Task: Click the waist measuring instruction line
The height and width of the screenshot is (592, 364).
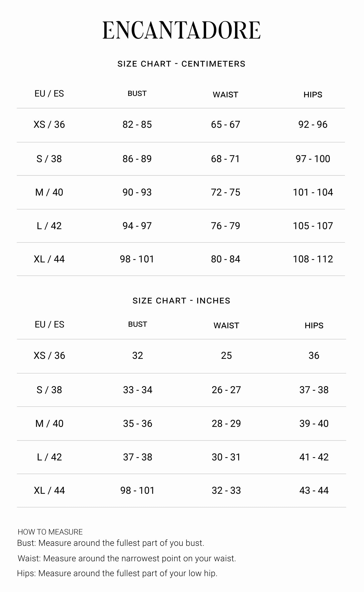Action: [127, 558]
